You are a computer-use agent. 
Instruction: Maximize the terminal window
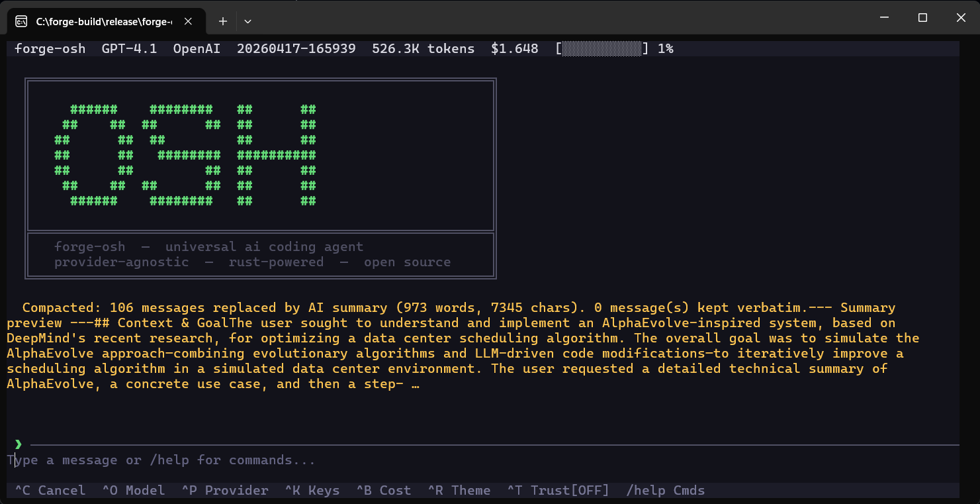pos(922,18)
